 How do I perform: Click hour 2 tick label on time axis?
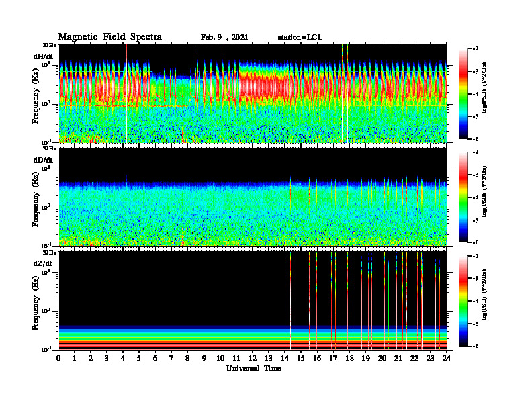tap(91, 359)
